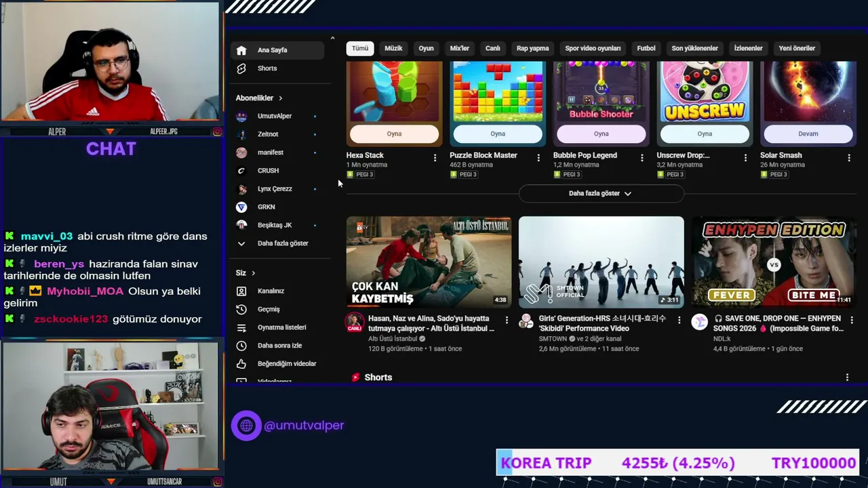Open more options for Unscrew Drop
868x488 pixels.
coord(745,158)
